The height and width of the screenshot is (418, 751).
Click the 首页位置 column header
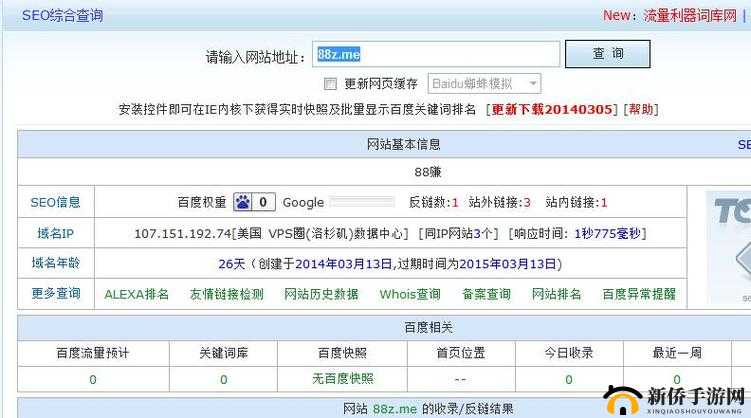[461, 353]
